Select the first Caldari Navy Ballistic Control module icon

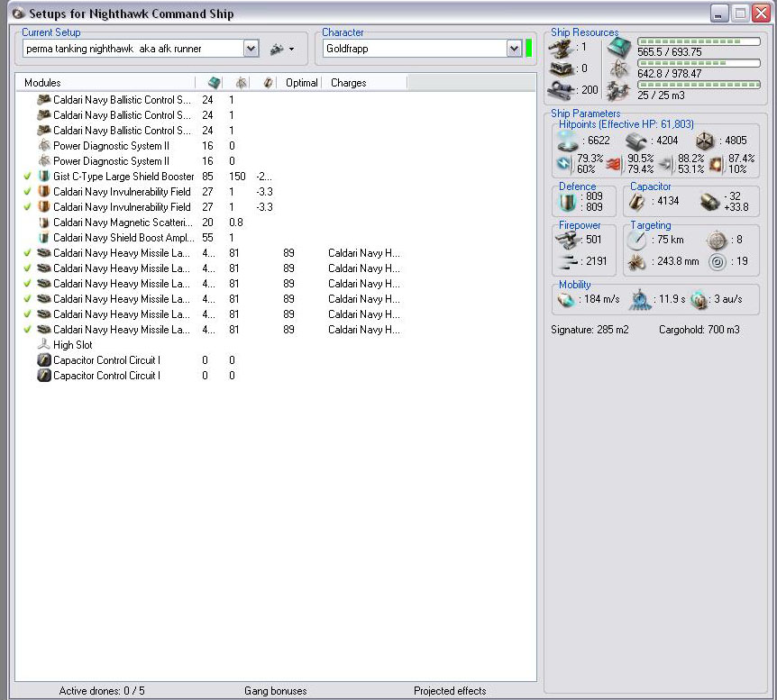tap(44, 100)
